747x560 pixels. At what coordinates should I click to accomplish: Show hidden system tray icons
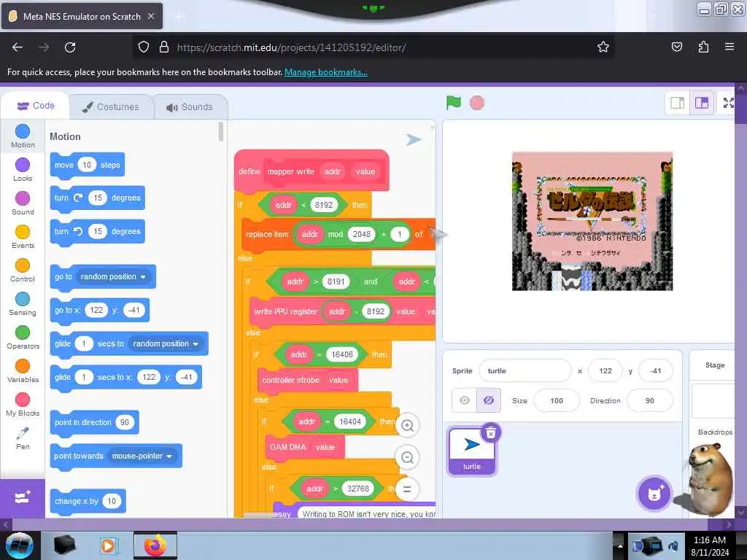(x=620, y=546)
